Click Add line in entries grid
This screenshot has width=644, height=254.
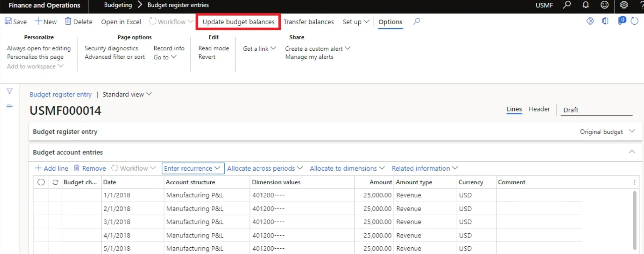tap(51, 169)
